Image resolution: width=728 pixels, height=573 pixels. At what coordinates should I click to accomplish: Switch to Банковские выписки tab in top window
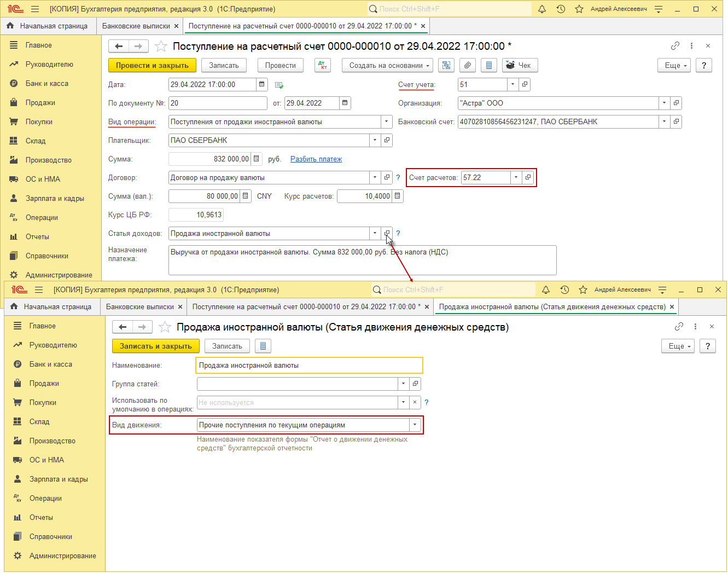click(x=136, y=26)
